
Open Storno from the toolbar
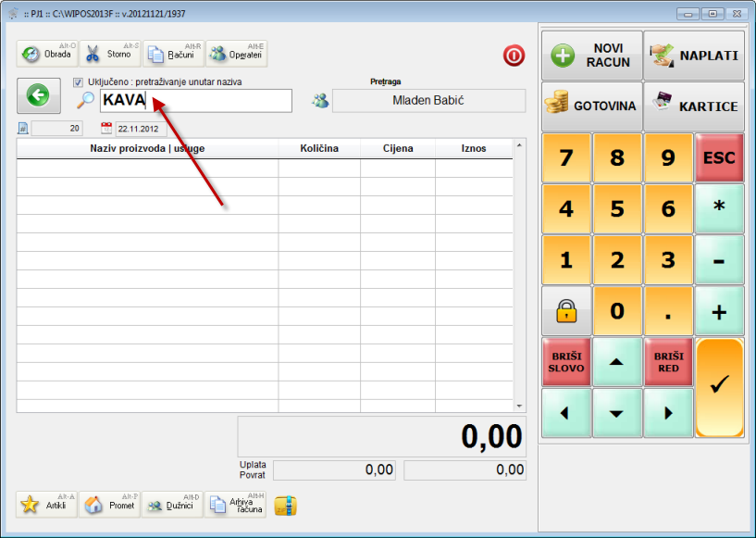click(109, 54)
